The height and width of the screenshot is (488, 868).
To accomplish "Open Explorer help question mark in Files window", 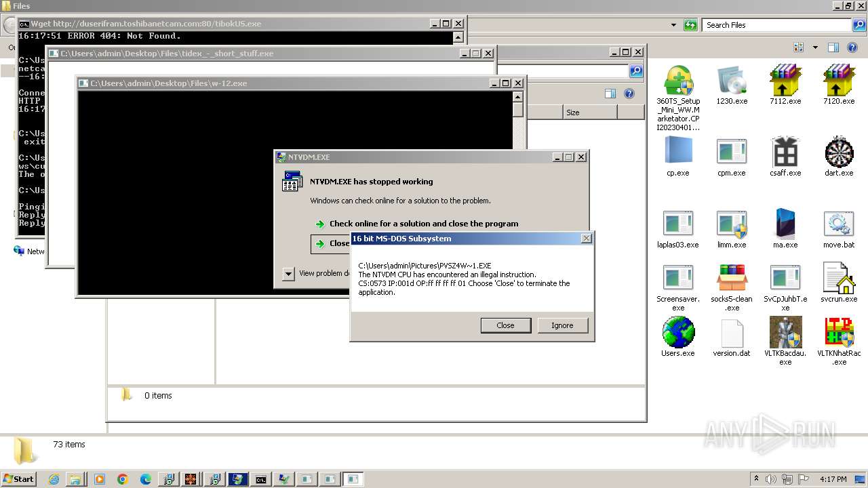I will coord(853,47).
